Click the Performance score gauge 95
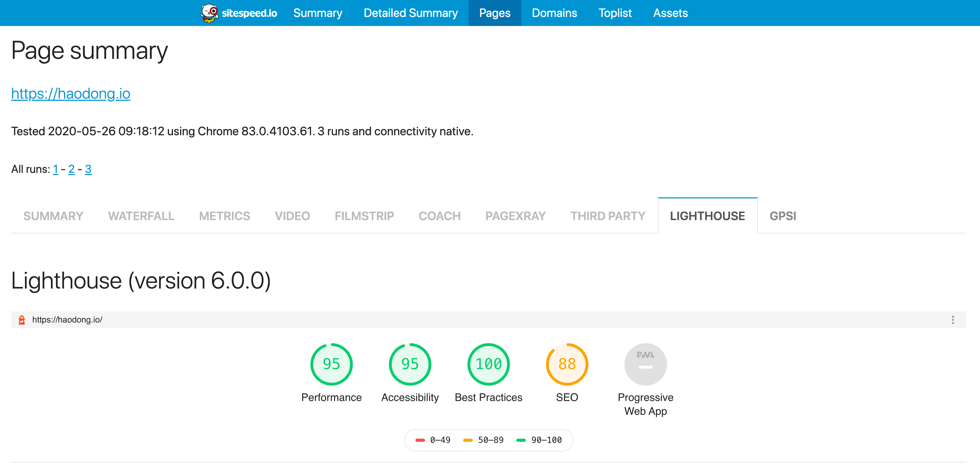The width and height of the screenshot is (980, 471). pyautogui.click(x=331, y=364)
